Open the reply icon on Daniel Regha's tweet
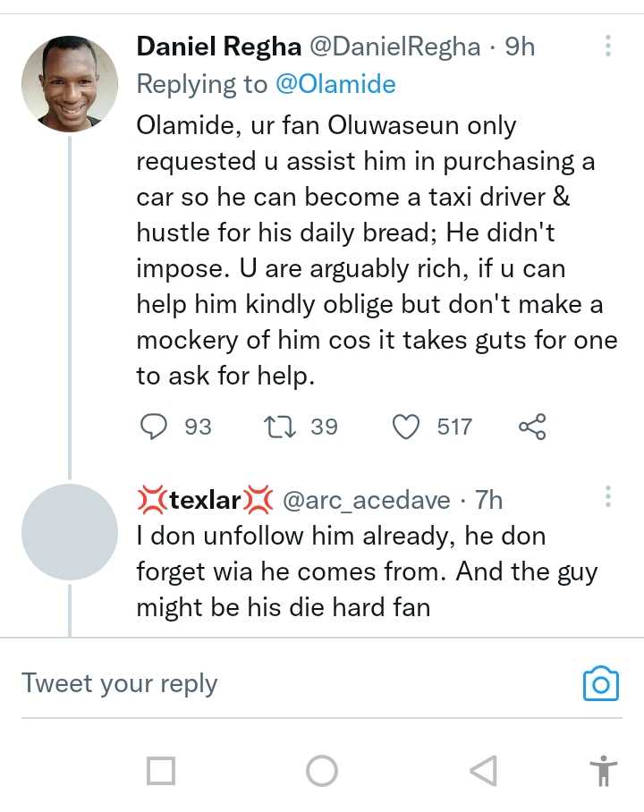The width and height of the screenshot is (644, 812). click(x=155, y=427)
